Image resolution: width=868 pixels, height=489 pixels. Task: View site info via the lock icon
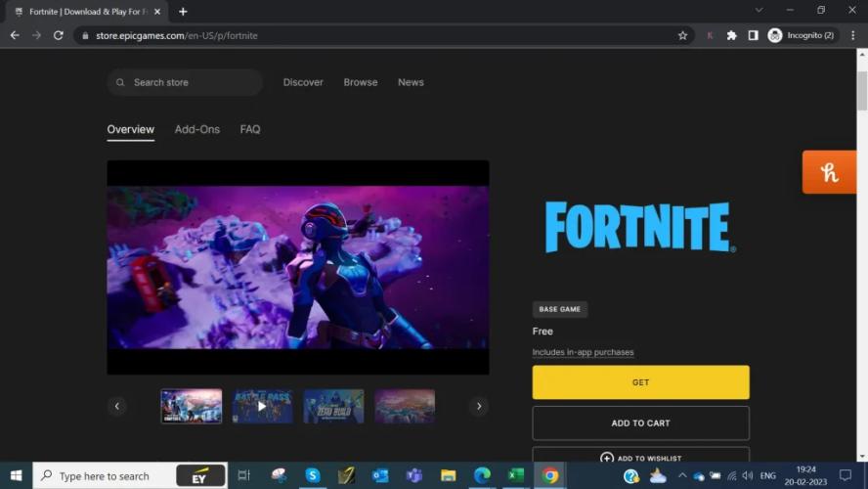(85, 35)
